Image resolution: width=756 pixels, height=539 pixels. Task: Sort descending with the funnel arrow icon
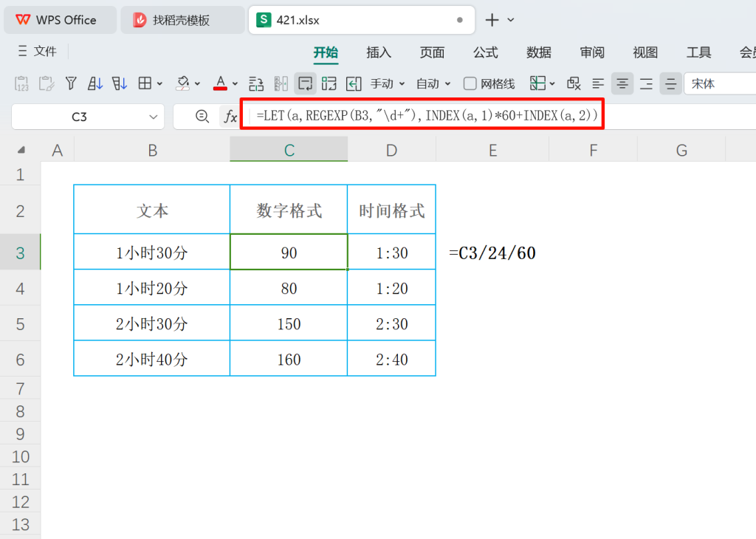point(119,83)
